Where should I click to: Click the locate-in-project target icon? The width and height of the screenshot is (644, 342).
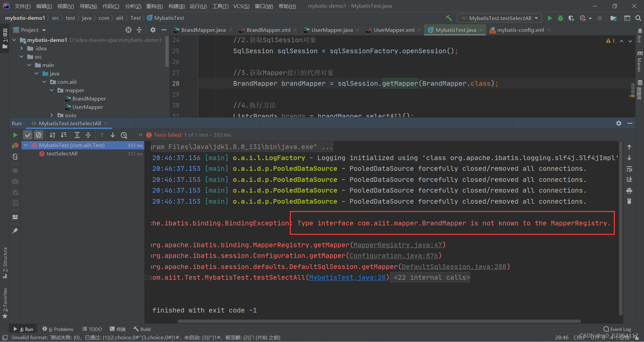pos(128,30)
